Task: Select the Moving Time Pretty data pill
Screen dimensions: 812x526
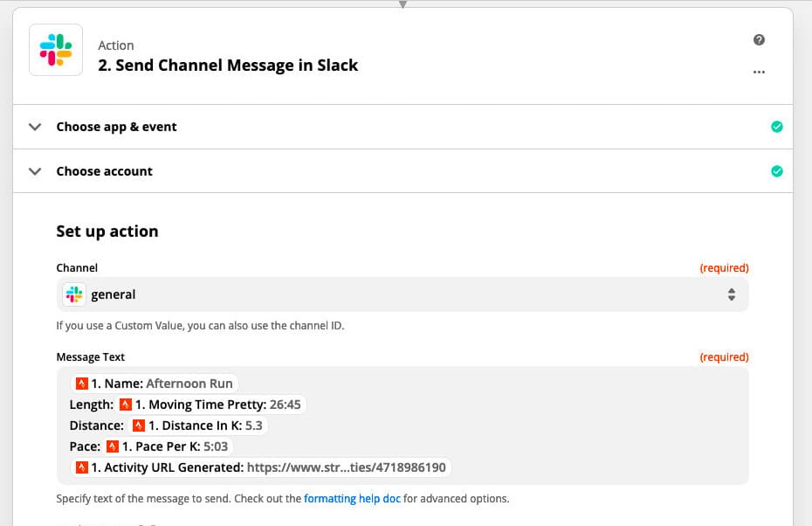Action: coord(212,405)
